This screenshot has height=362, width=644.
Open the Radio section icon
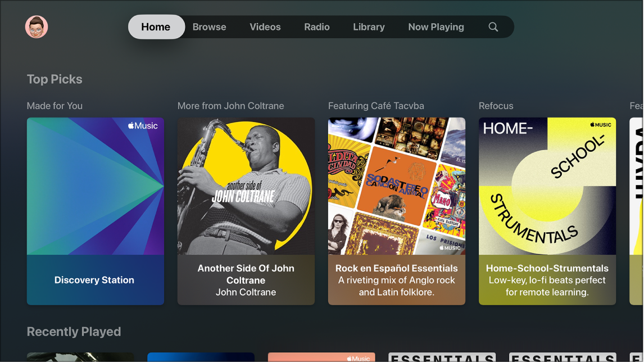(x=317, y=26)
